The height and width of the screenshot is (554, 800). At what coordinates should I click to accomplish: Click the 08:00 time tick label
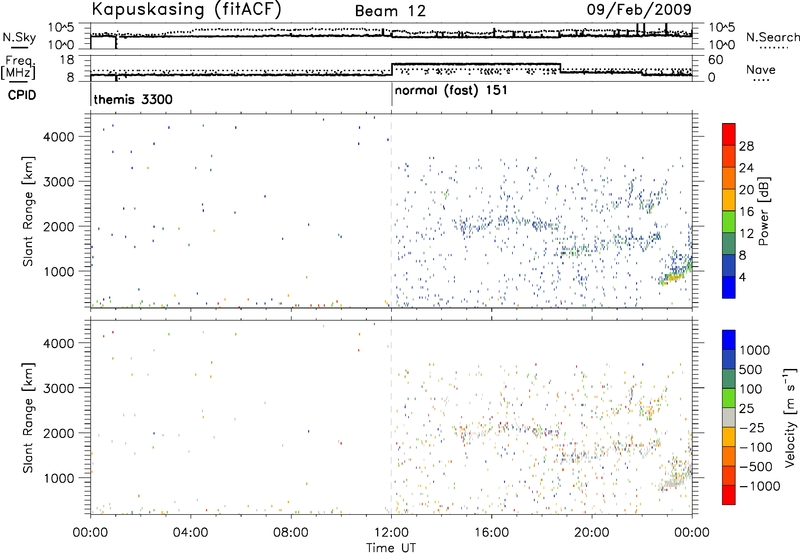click(291, 533)
